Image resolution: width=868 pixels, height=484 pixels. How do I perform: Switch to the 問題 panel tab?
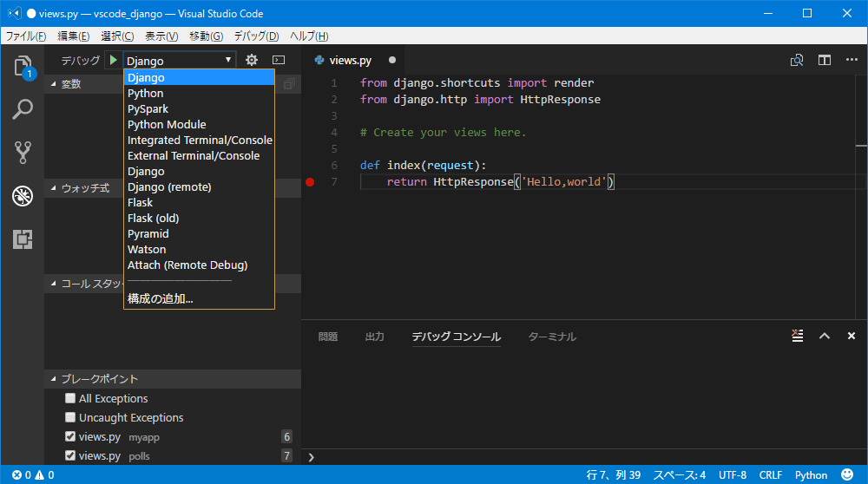pos(328,337)
